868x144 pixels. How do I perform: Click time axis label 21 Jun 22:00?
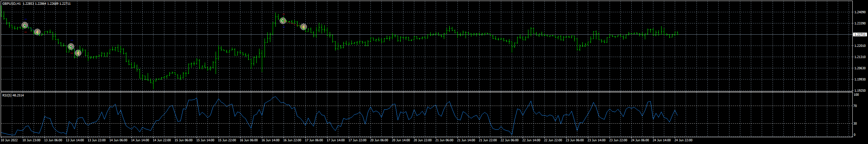click(x=488, y=140)
